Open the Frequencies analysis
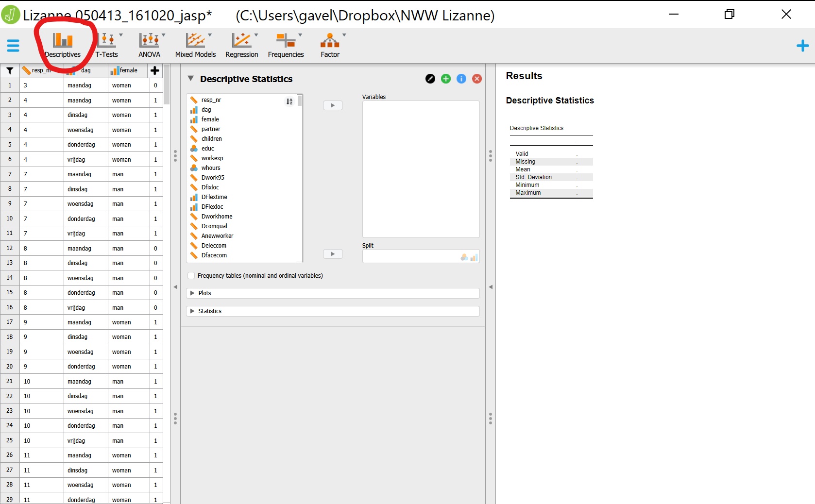Screen dimensions: 815x504 coord(286,45)
